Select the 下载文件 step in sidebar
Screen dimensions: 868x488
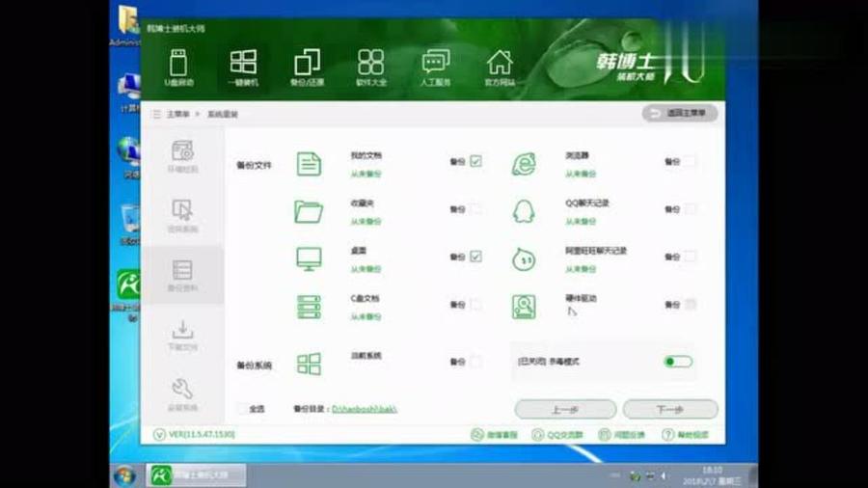coord(182,336)
